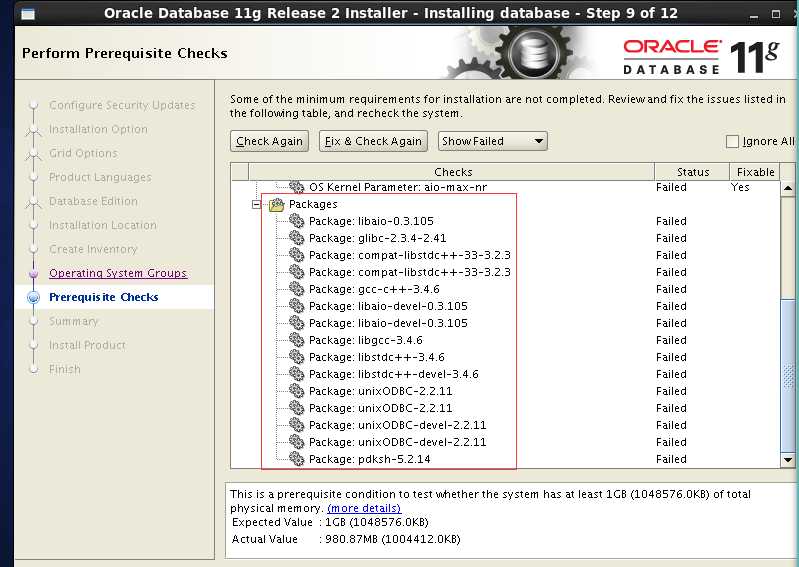Image resolution: width=799 pixels, height=567 pixels.
Task: Click gear icon beside Package: libstdc++-devel-3.4.6
Action: [297, 373]
